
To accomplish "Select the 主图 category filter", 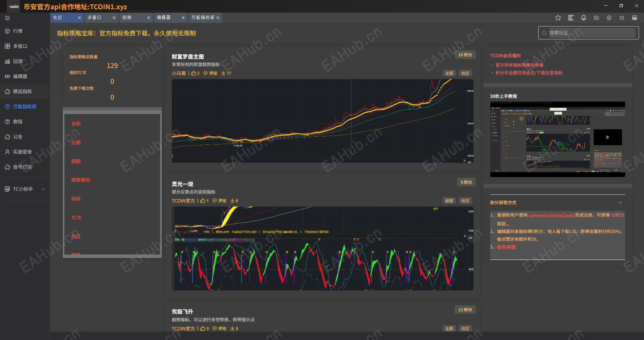I will tap(76, 142).
